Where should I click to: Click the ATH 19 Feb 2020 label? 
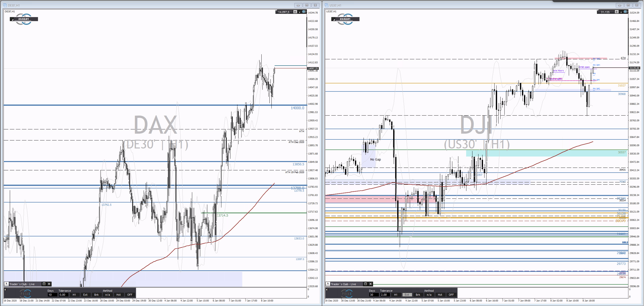[295, 172]
